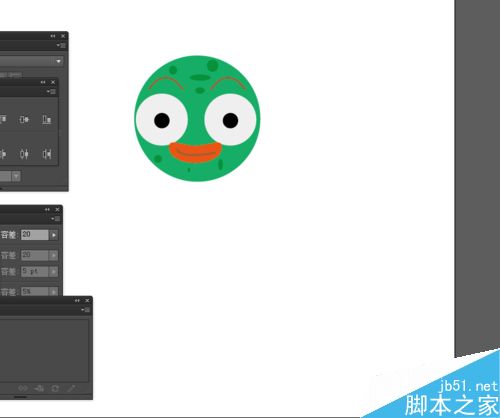Click the update link icon
The image size is (500, 418).
pos(55,388)
